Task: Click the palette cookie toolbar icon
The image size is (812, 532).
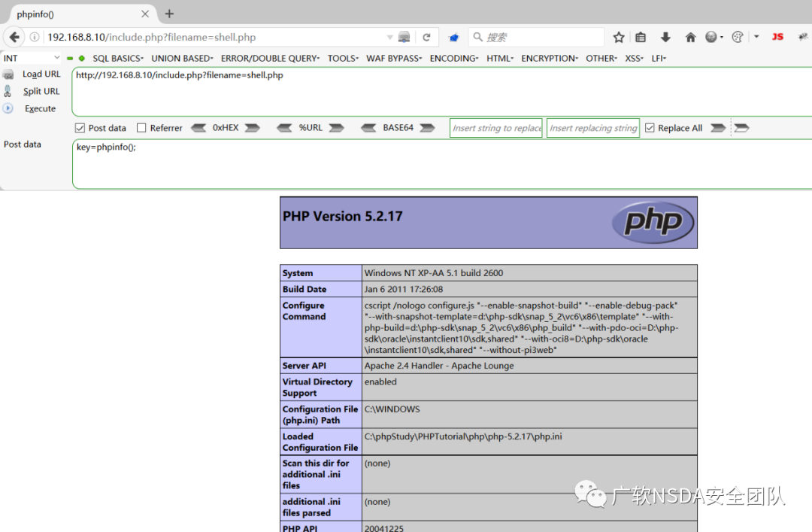Action: (x=738, y=37)
